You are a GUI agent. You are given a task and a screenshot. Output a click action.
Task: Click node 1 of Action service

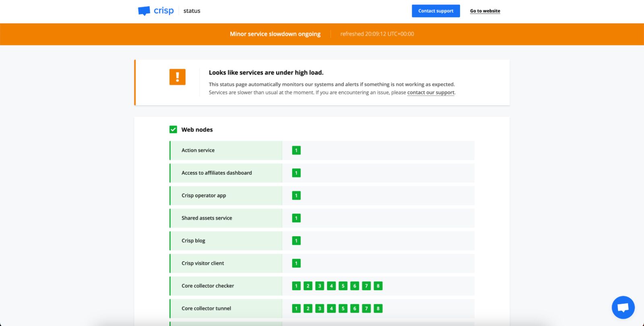296,150
